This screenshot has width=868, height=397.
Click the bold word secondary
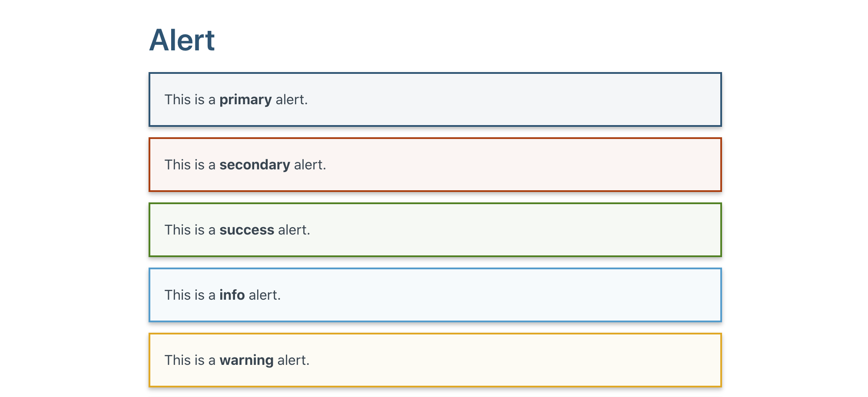[x=255, y=165]
